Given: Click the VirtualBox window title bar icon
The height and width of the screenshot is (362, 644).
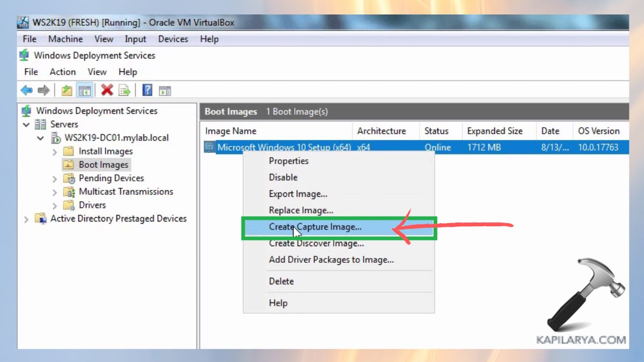Looking at the screenshot, I should (x=23, y=23).
